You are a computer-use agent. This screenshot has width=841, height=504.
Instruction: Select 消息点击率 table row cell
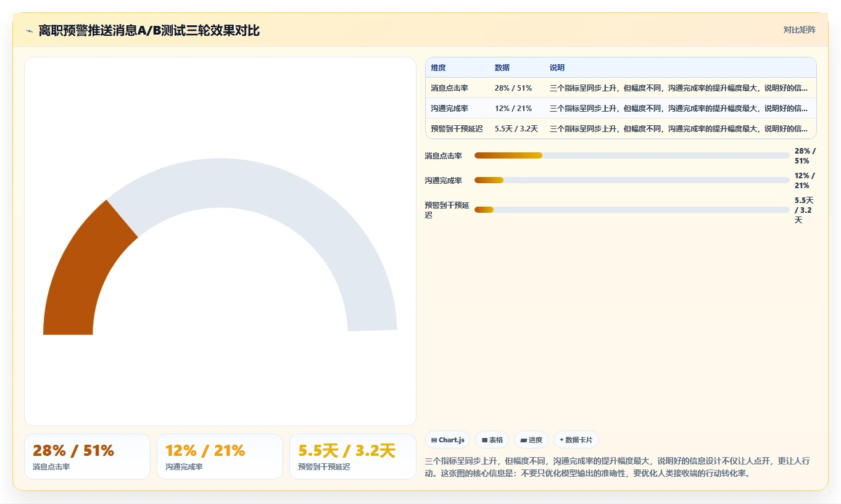(x=457, y=88)
